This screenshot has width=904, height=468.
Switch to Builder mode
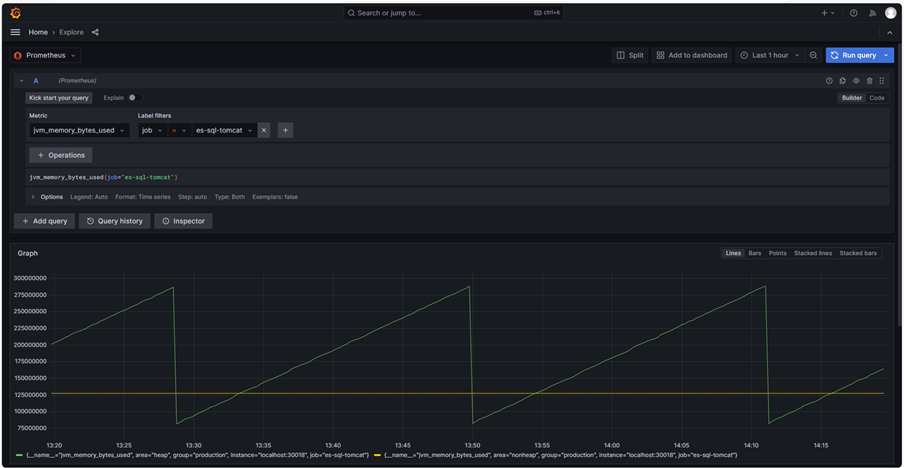(x=852, y=98)
